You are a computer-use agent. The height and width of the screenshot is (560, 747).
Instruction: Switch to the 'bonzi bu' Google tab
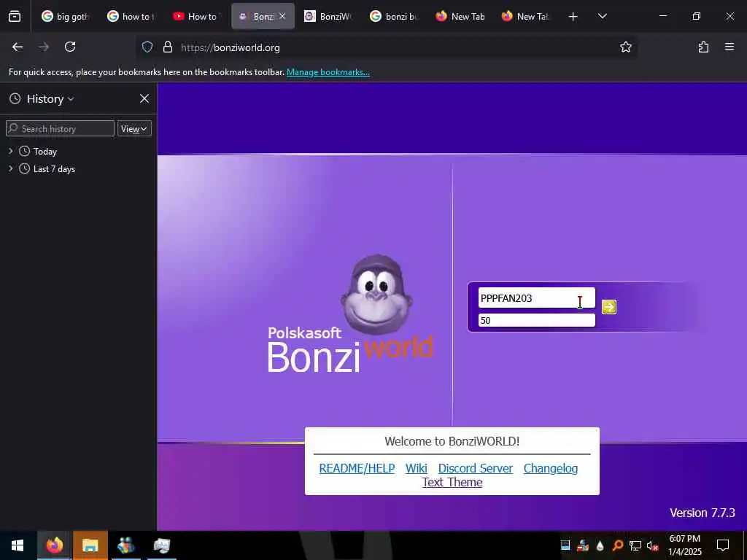click(x=394, y=16)
